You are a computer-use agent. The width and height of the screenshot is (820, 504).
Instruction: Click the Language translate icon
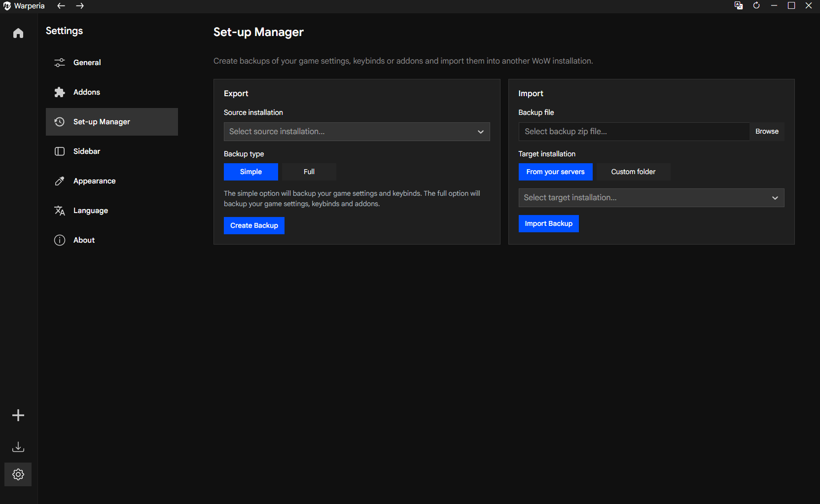click(x=60, y=211)
